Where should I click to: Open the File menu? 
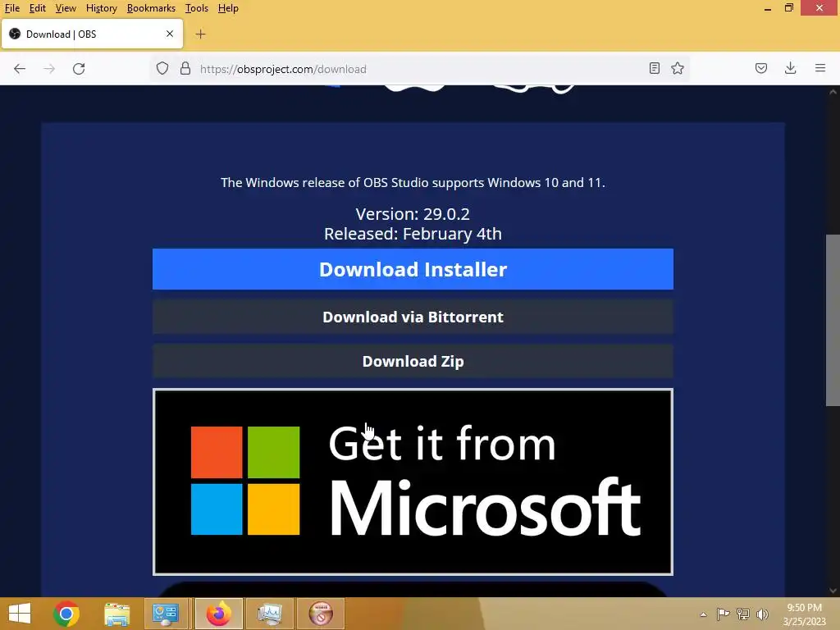[11, 8]
